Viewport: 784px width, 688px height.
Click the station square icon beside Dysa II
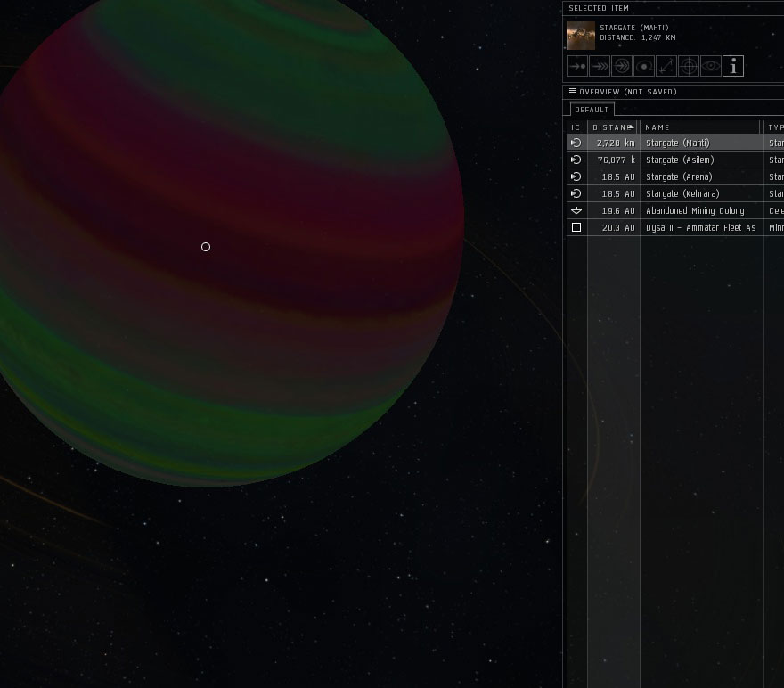(576, 227)
